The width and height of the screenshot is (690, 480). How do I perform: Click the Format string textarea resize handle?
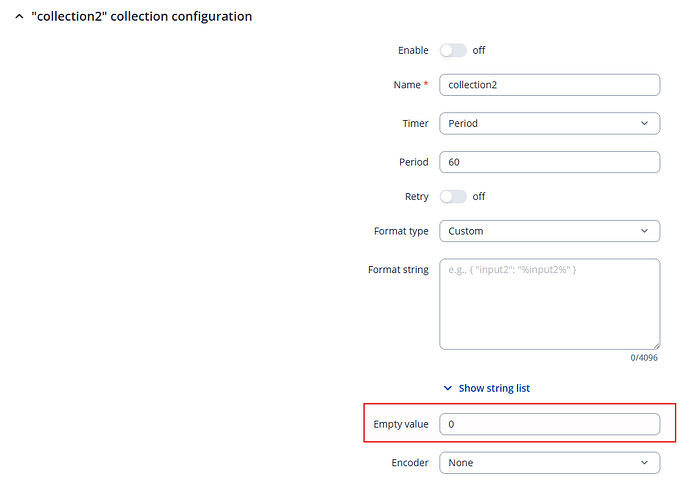click(x=655, y=345)
